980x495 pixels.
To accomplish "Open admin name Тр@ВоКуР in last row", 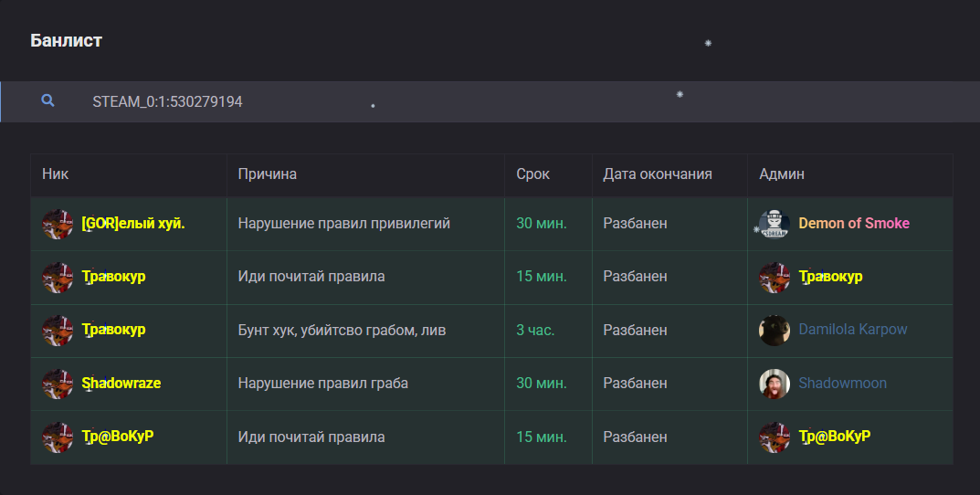I will [835, 437].
